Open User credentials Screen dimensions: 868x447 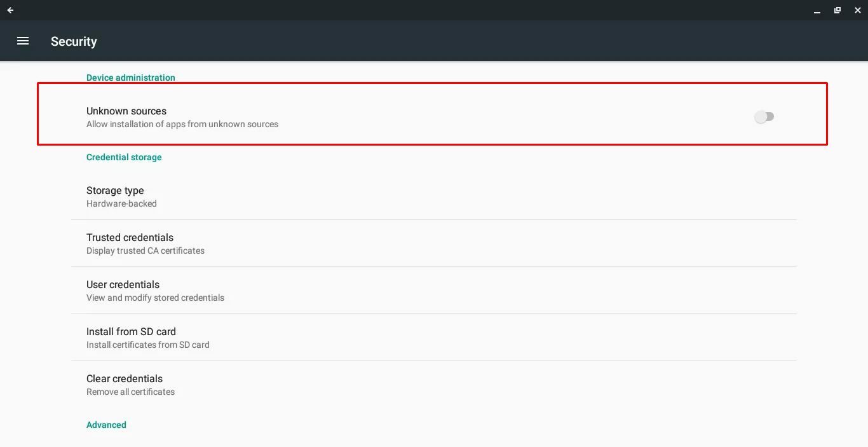433,291
